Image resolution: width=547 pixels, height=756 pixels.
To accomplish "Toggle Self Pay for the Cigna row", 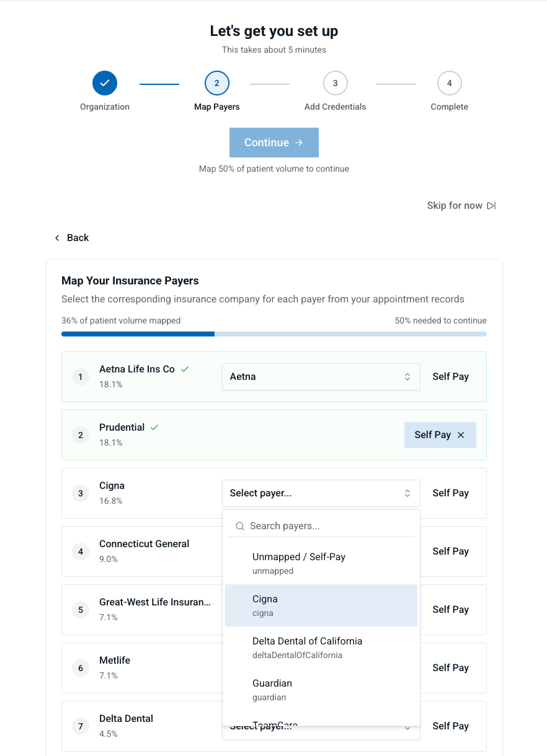I will pyautogui.click(x=450, y=493).
